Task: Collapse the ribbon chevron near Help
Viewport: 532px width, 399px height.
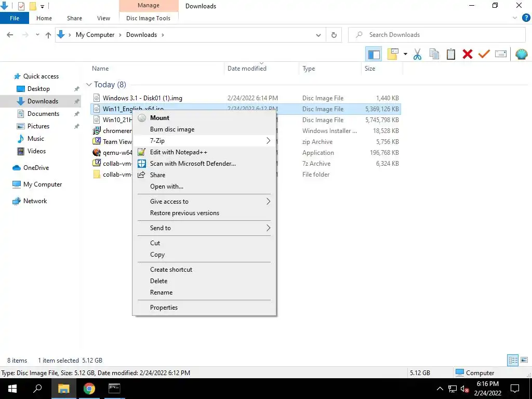Action: [515, 18]
